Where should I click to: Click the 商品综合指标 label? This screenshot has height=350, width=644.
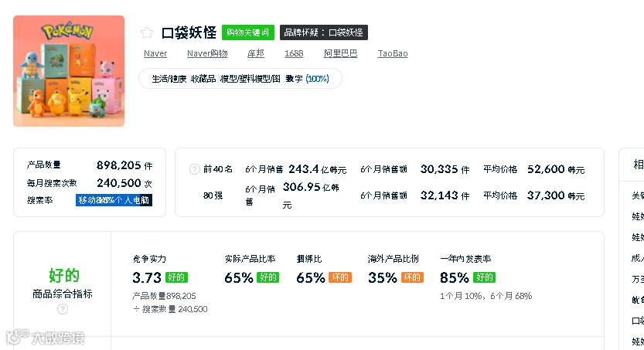click(x=63, y=294)
